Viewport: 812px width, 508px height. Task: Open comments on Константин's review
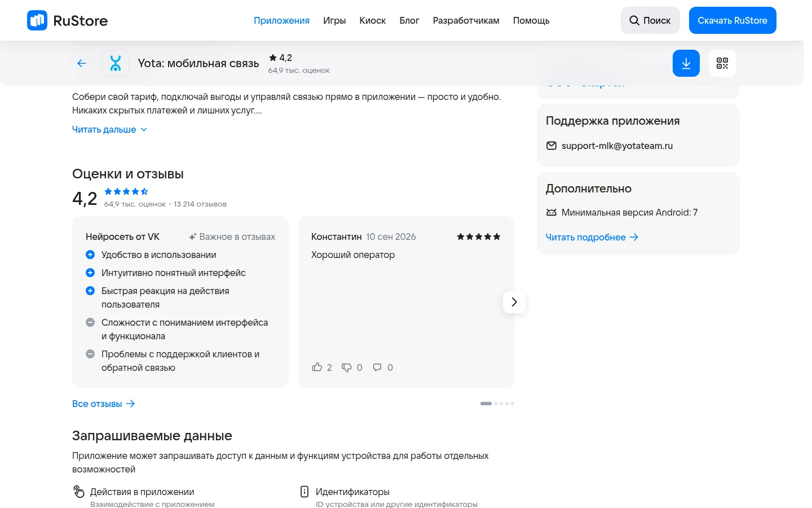coord(377,367)
